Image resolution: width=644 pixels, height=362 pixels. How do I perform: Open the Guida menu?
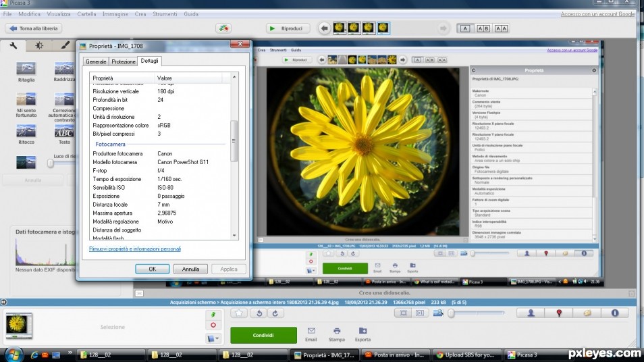191,14
